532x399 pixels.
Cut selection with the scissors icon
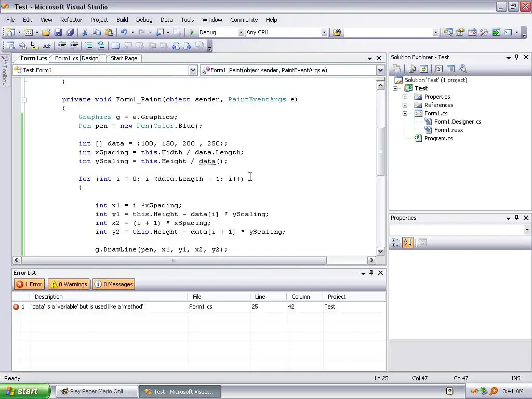coord(85,32)
